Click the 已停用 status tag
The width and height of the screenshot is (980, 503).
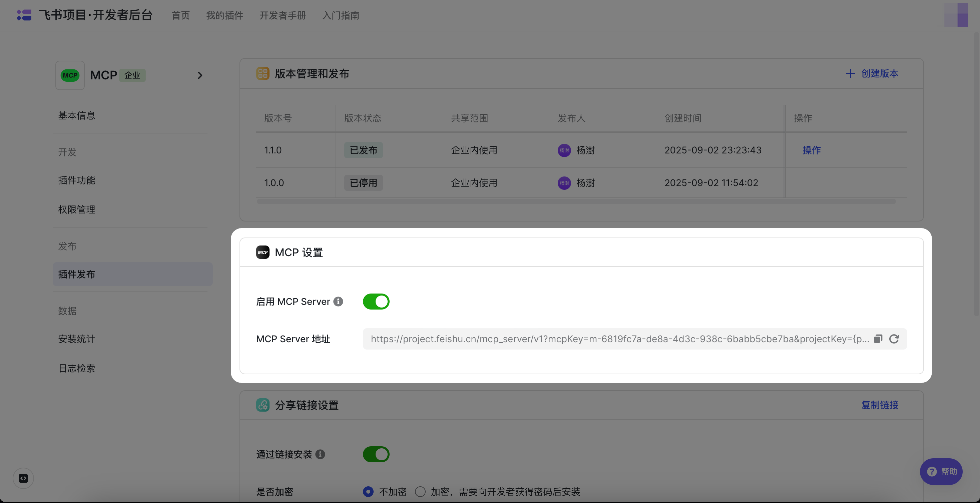(363, 183)
